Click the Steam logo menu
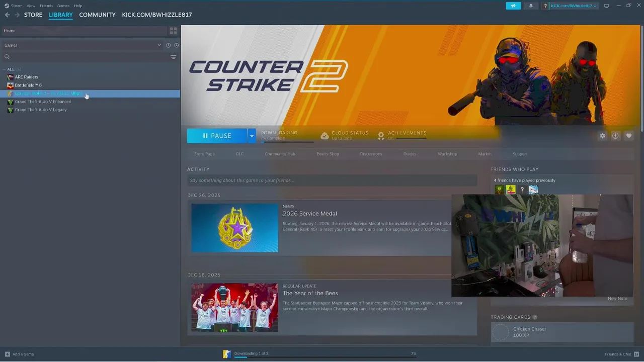This screenshot has width=644, height=362. click(7, 6)
